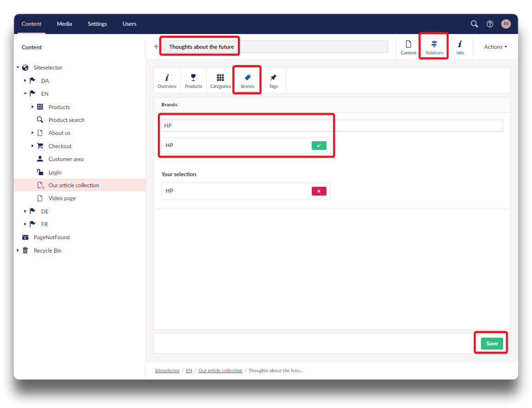This screenshot has width=532, height=408.
Task: Follow the EN breadcrumb link
Action: pos(189,371)
